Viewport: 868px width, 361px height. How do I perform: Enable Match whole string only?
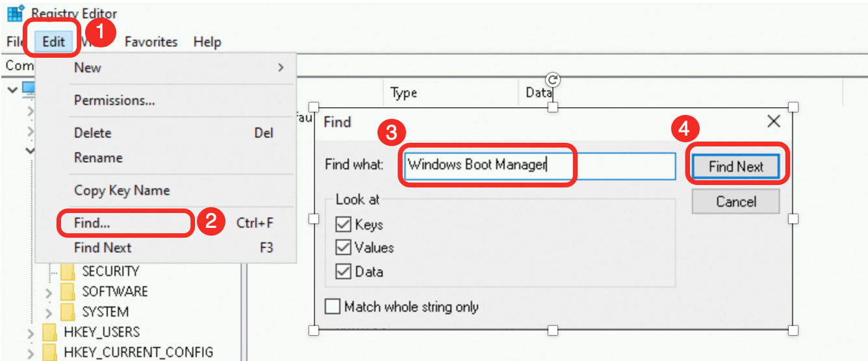332,306
